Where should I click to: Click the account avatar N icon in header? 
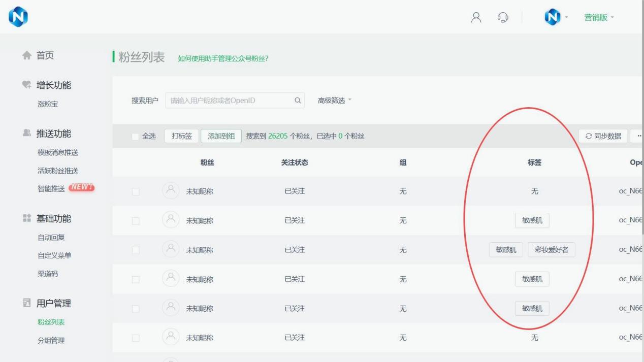tap(552, 18)
